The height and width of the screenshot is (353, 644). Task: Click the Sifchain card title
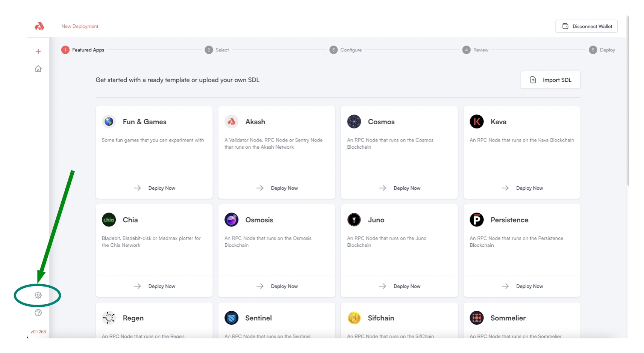[381, 318]
